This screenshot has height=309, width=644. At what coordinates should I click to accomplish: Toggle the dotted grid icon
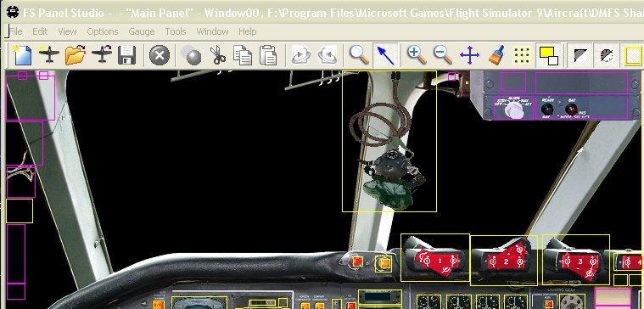pyautogui.click(x=523, y=55)
